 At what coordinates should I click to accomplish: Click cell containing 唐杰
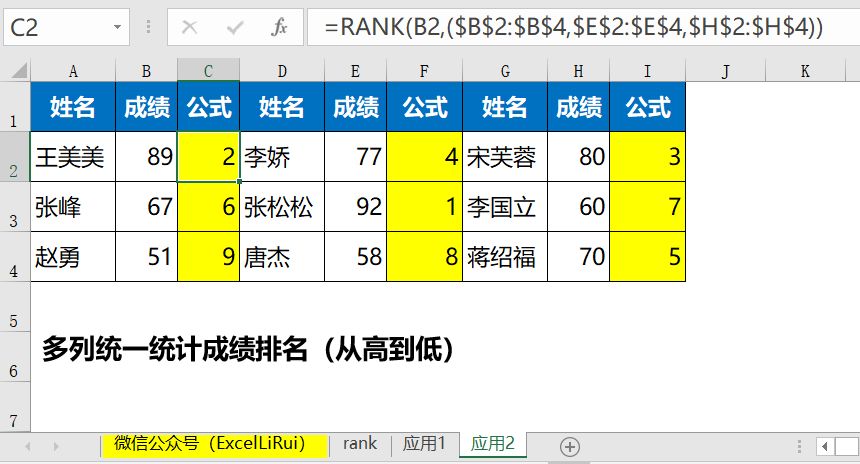coord(282,257)
